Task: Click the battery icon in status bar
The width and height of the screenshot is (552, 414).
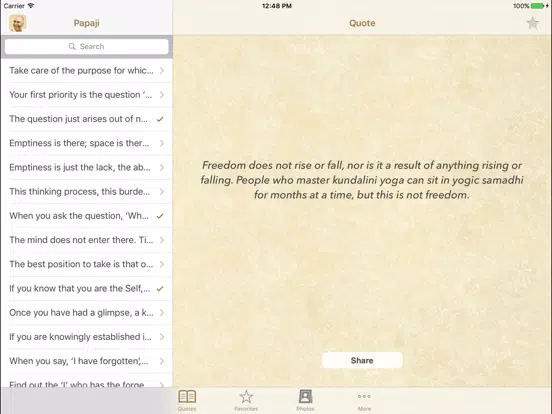Action: 539,6
